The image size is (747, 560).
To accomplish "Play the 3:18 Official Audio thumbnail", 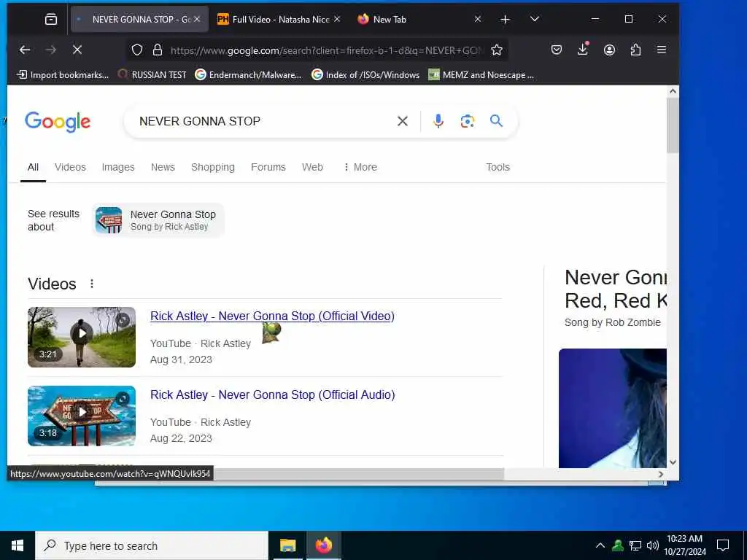I will click(82, 416).
